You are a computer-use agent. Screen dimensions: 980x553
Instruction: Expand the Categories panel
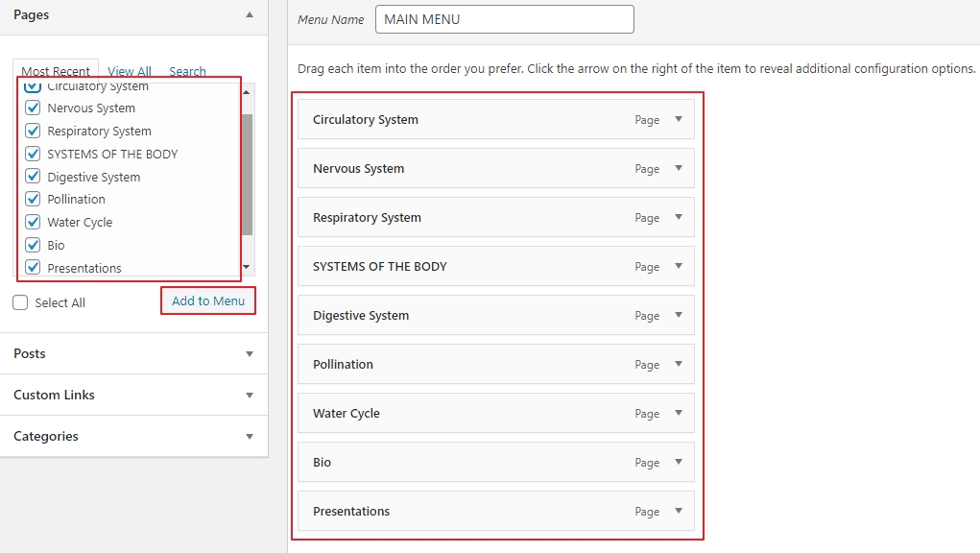click(250, 436)
